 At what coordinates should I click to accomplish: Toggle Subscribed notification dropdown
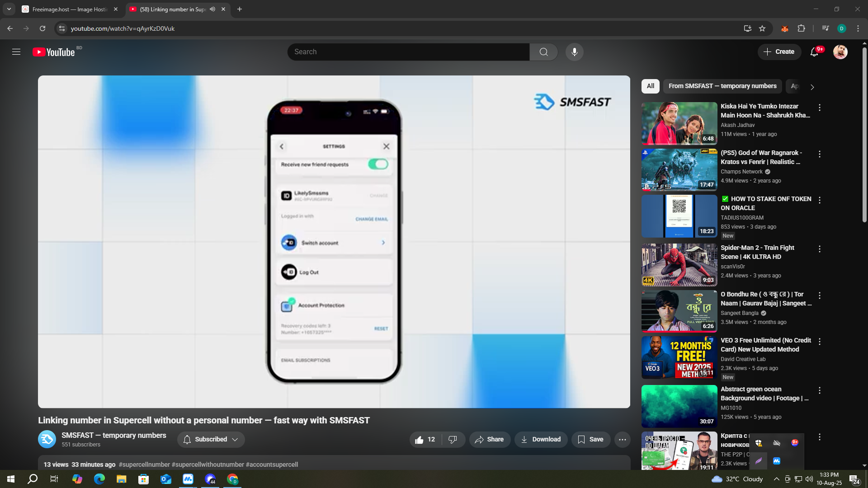coord(211,440)
